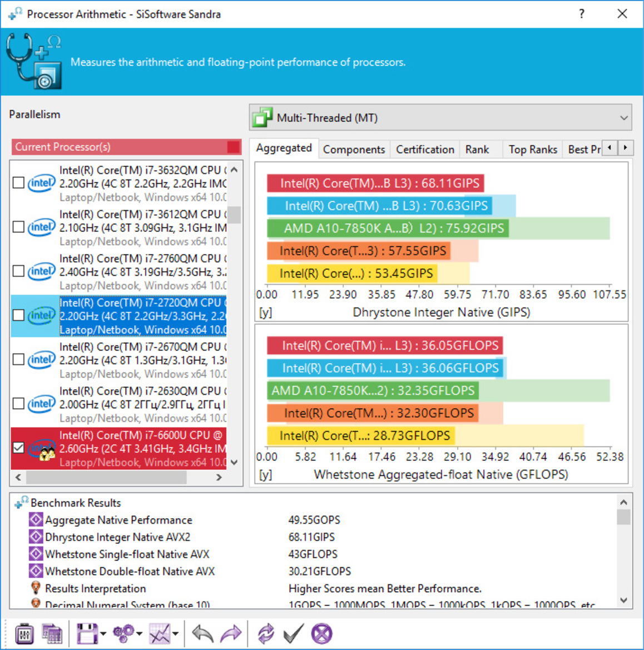Select the Results Interpretation row
Screen dimensions: 644x650
[314, 588]
